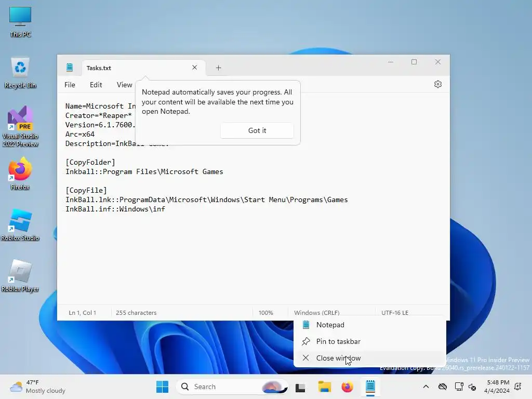The height and width of the screenshot is (399, 532).
Task: Click muted volume tray icon
Action: coord(472,387)
